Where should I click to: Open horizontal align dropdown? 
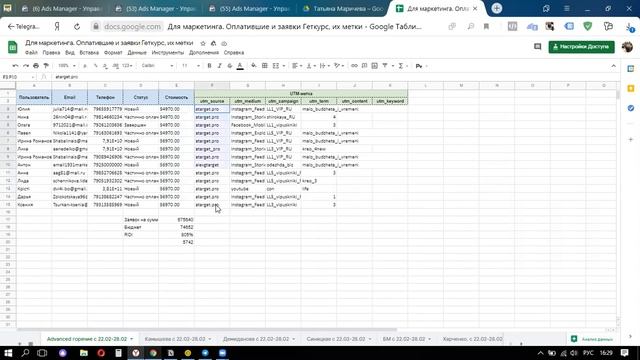pos(296,66)
